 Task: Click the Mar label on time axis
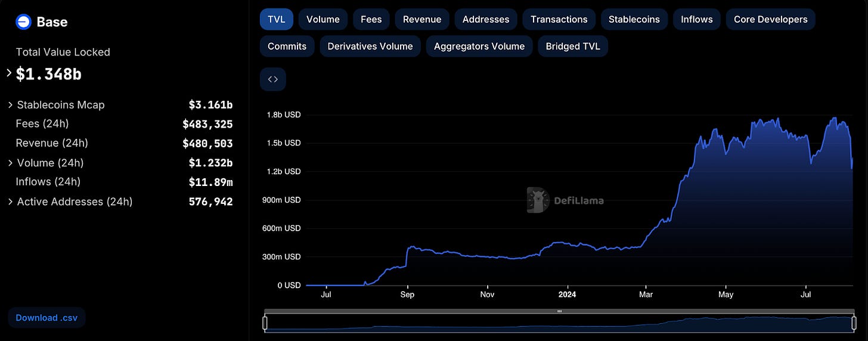[x=646, y=294]
